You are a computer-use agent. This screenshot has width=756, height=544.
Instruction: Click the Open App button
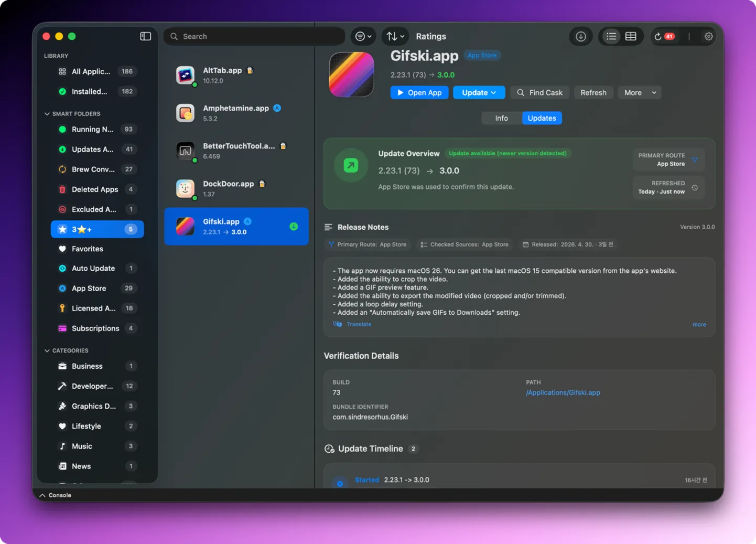pos(419,92)
